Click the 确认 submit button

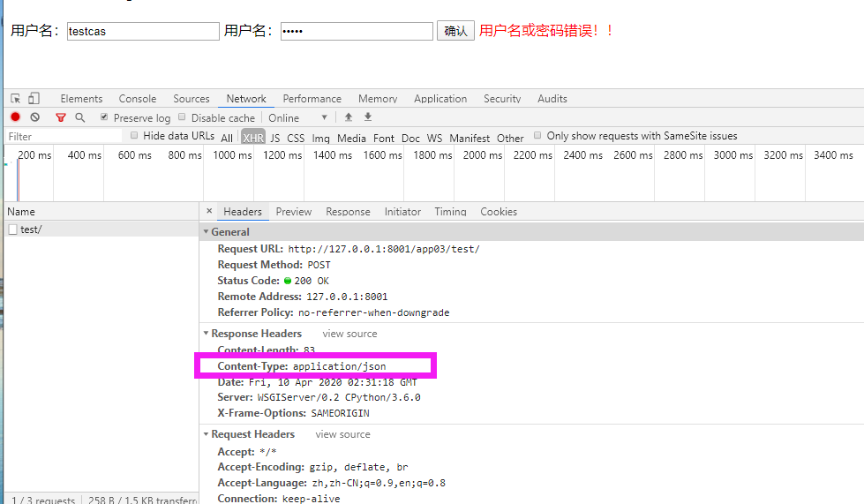(455, 31)
